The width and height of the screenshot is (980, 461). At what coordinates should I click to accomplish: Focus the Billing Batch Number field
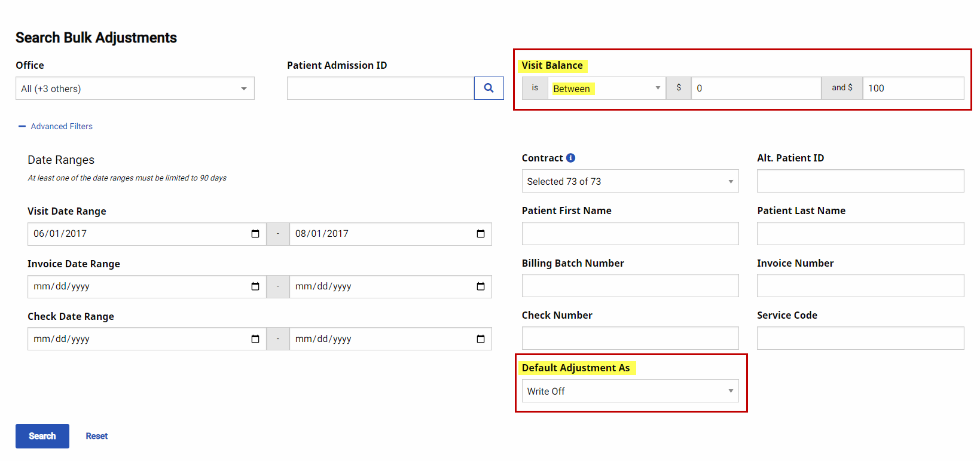pos(630,286)
